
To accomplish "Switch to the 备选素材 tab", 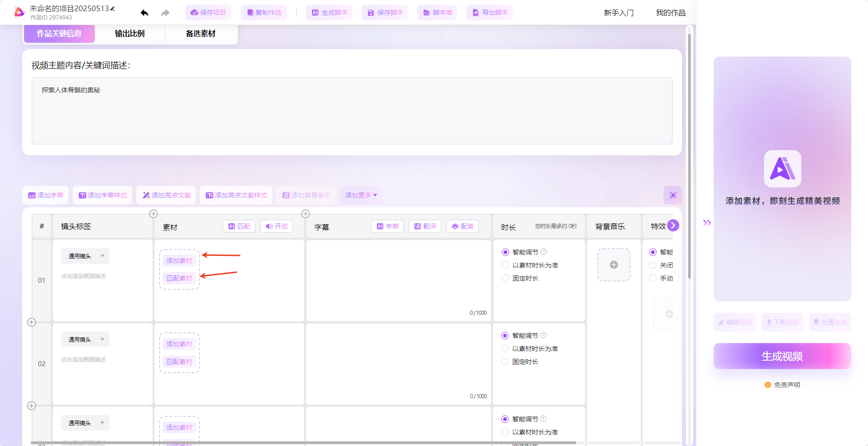I will [201, 33].
